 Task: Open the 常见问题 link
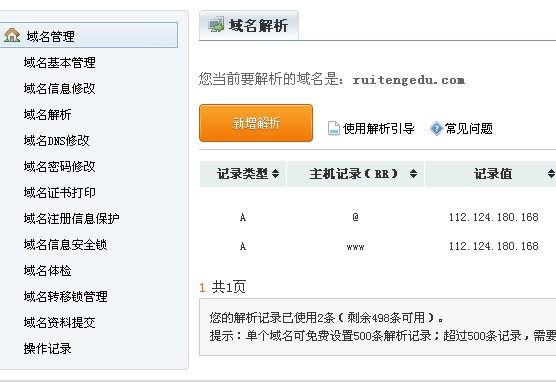tap(468, 128)
